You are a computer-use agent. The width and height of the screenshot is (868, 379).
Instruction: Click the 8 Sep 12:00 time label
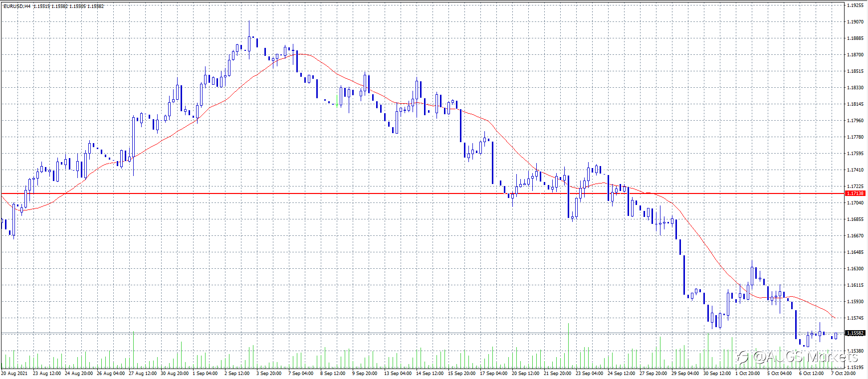click(333, 374)
